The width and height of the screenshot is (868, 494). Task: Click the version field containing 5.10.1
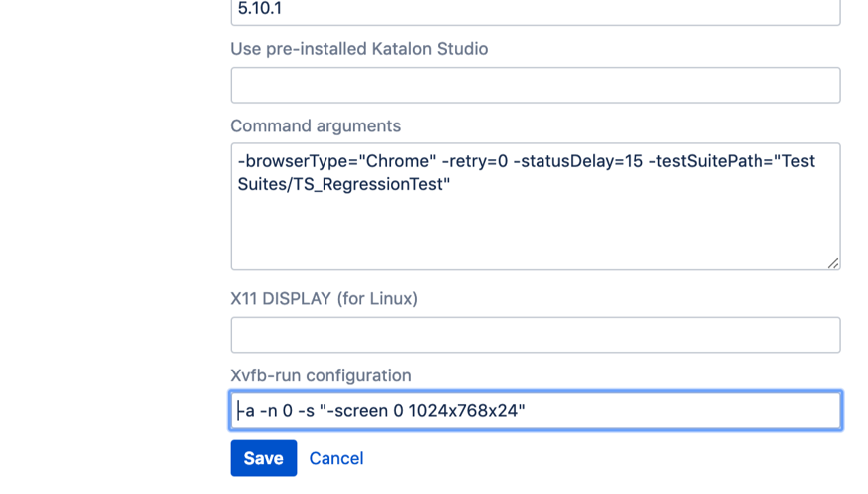535,11
